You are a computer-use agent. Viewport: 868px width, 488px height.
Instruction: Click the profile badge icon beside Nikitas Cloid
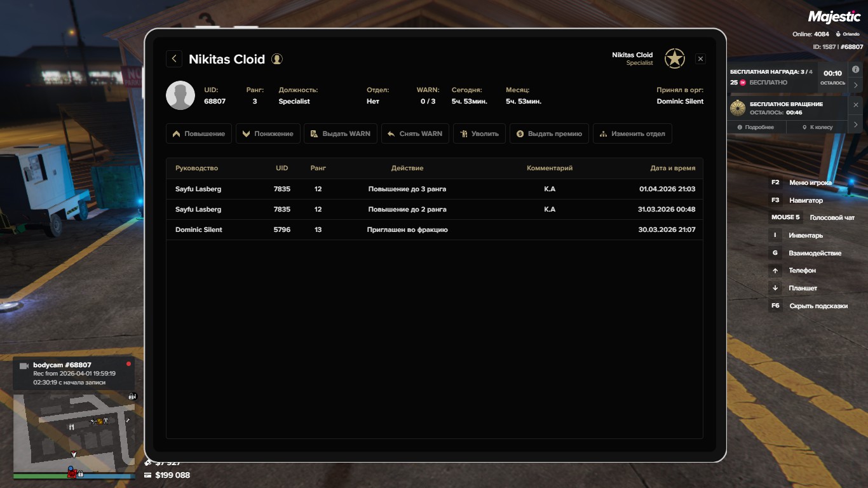click(277, 59)
